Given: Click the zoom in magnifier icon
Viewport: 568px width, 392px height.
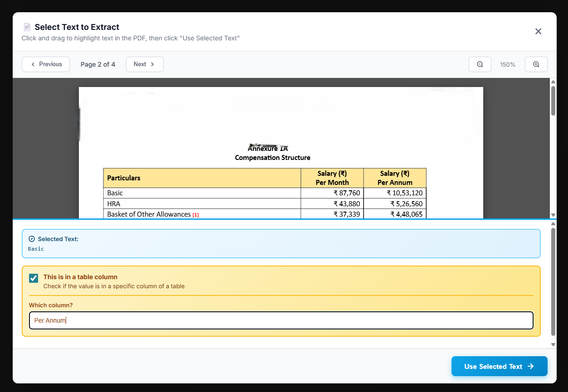Looking at the screenshot, I should click(536, 64).
